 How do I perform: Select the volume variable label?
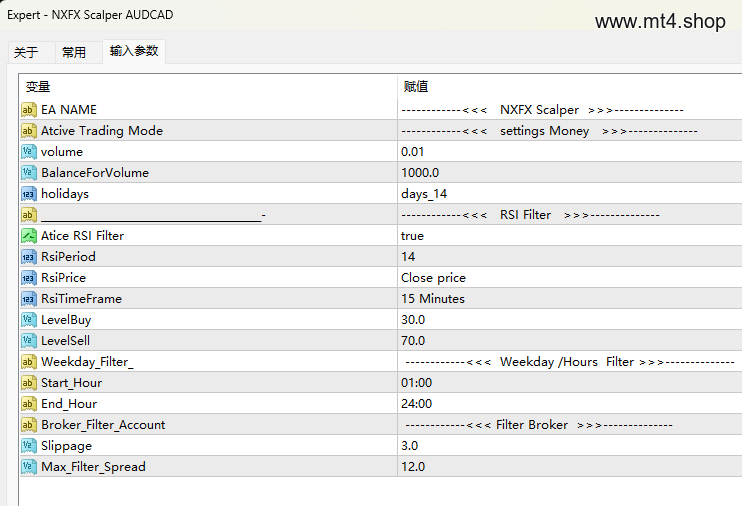pos(62,152)
